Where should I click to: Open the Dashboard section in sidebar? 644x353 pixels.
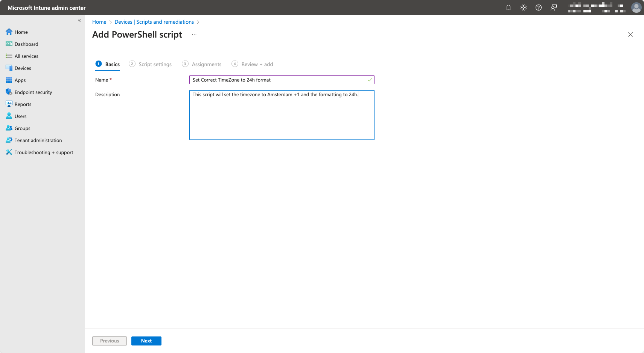click(x=26, y=44)
